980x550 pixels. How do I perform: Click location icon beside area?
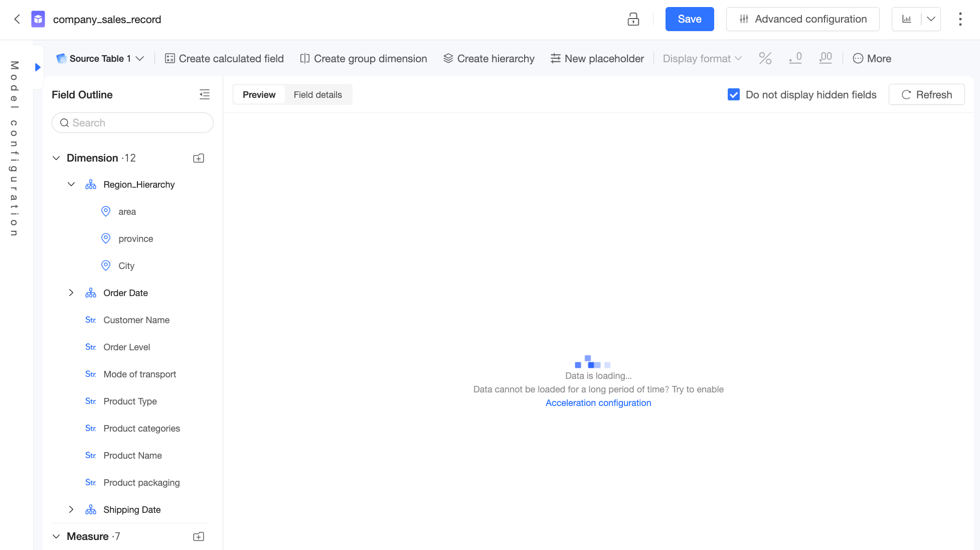106,212
